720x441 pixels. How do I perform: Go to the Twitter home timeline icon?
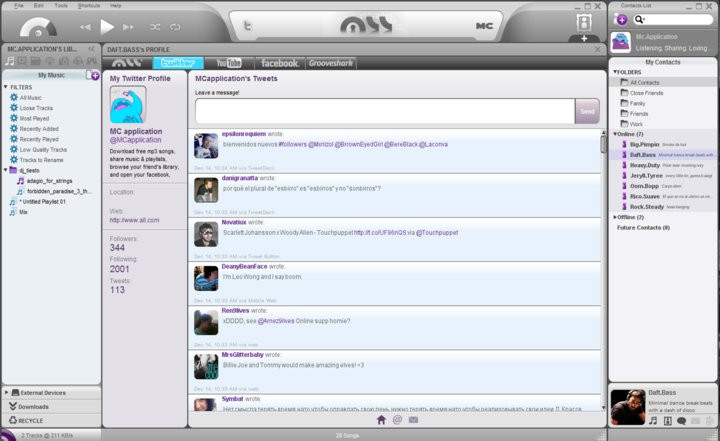click(381, 420)
